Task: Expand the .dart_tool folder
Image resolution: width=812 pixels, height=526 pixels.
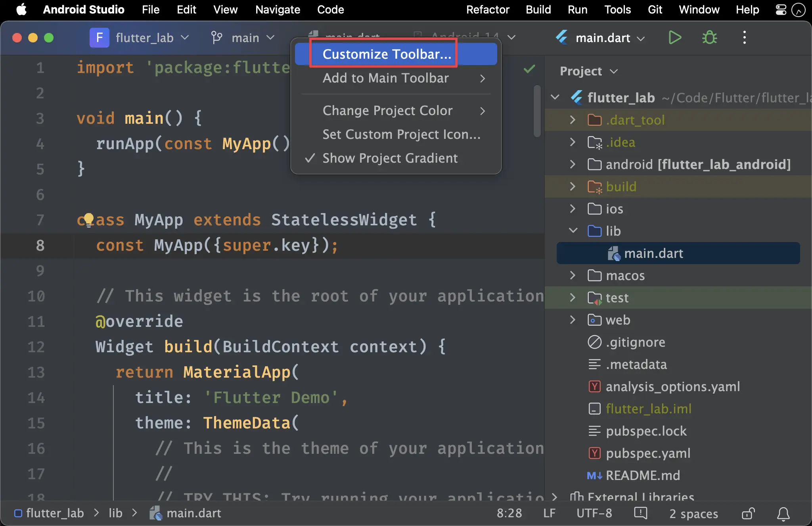Action: pos(573,120)
